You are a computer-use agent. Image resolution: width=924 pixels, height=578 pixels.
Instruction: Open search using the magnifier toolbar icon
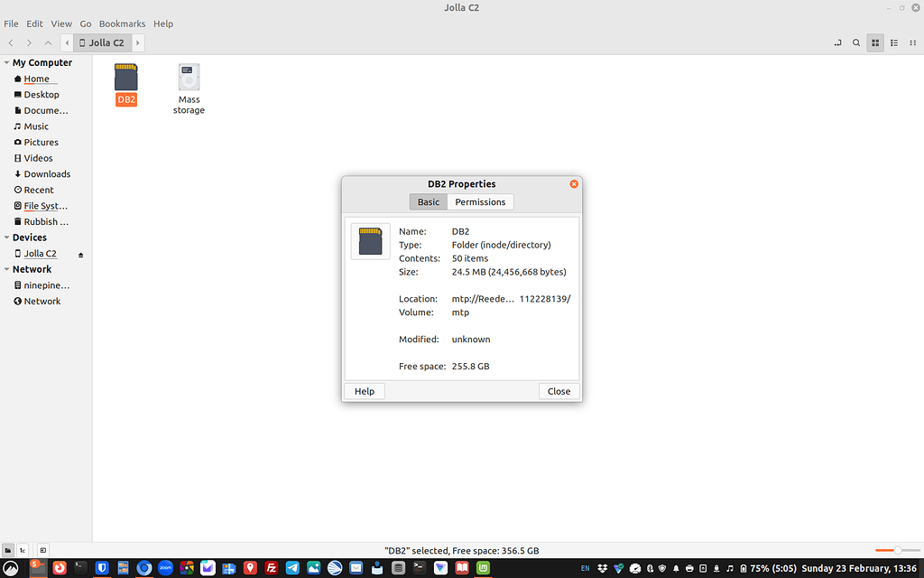point(855,42)
